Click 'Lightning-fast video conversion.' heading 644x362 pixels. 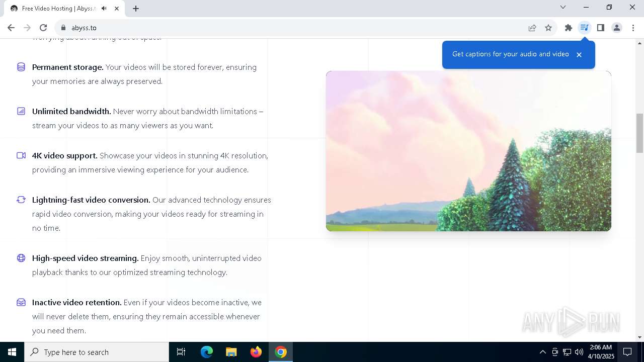tap(91, 200)
